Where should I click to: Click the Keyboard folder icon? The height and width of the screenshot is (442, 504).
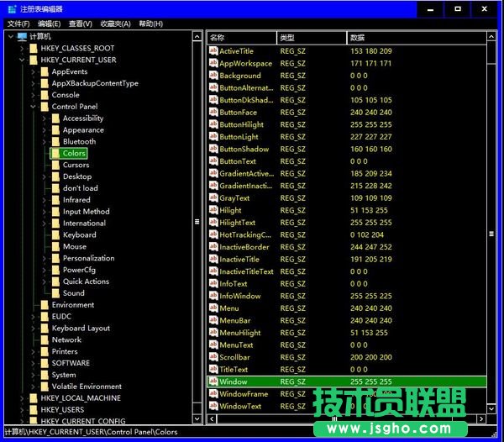[x=55, y=235]
